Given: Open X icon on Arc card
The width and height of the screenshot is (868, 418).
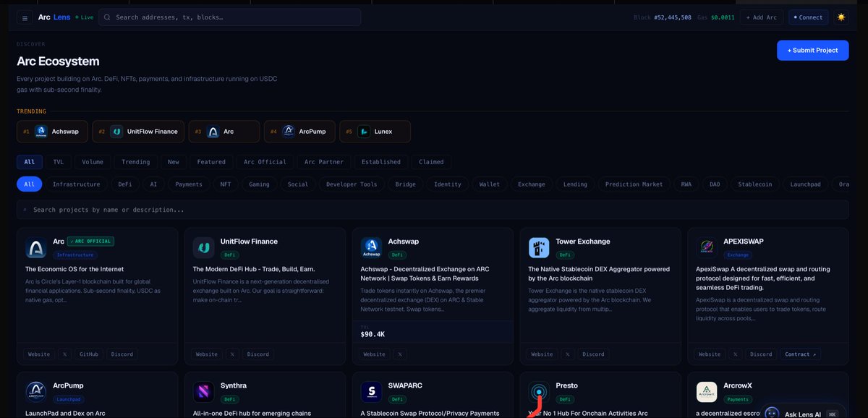Looking at the screenshot, I should click(x=64, y=354).
